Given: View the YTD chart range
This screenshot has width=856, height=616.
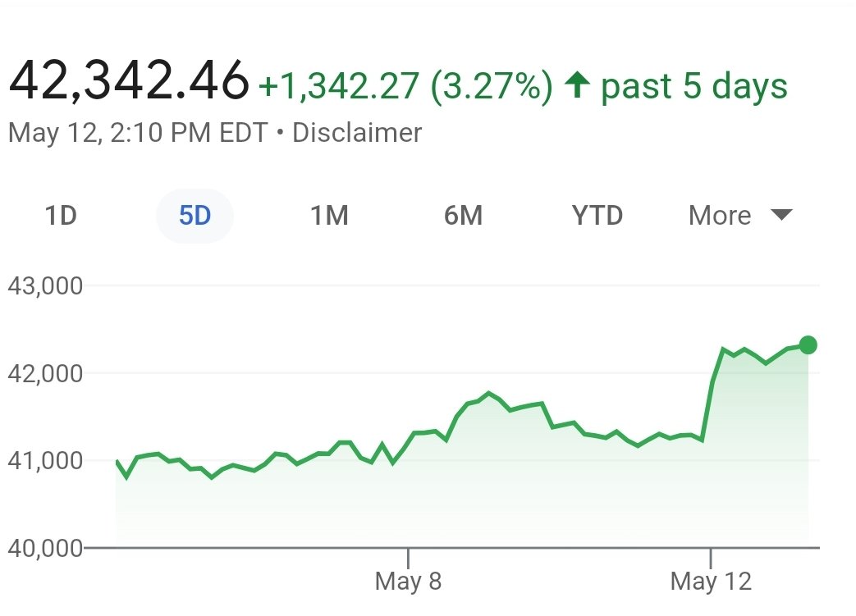Looking at the screenshot, I should coord(597,216).
